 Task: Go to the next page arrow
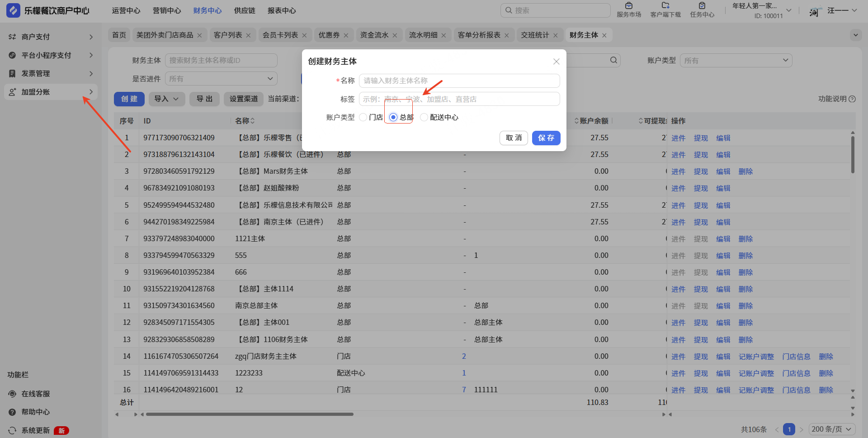(x=801, y=429)
